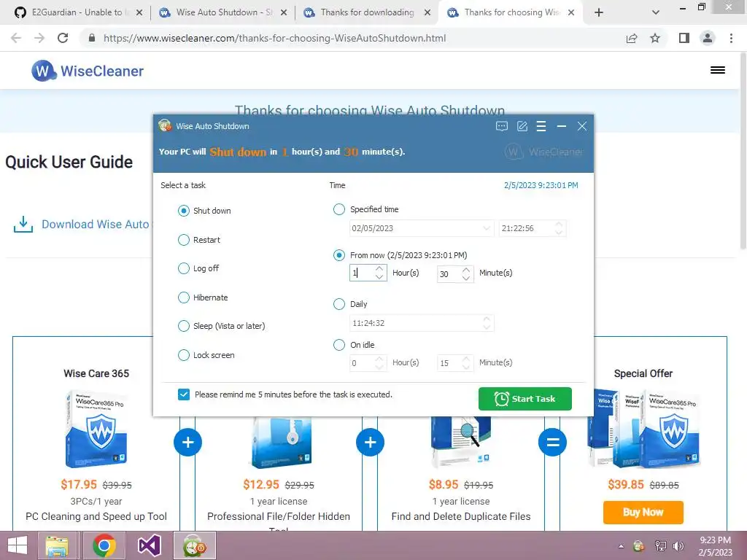
Task: Open Visual Studio from the taskbar
Action: (149, 545)
